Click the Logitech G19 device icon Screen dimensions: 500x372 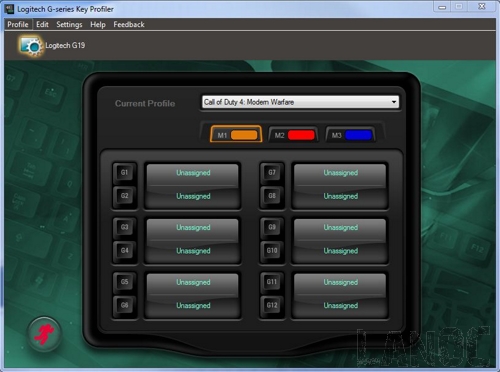click(31, 46)
